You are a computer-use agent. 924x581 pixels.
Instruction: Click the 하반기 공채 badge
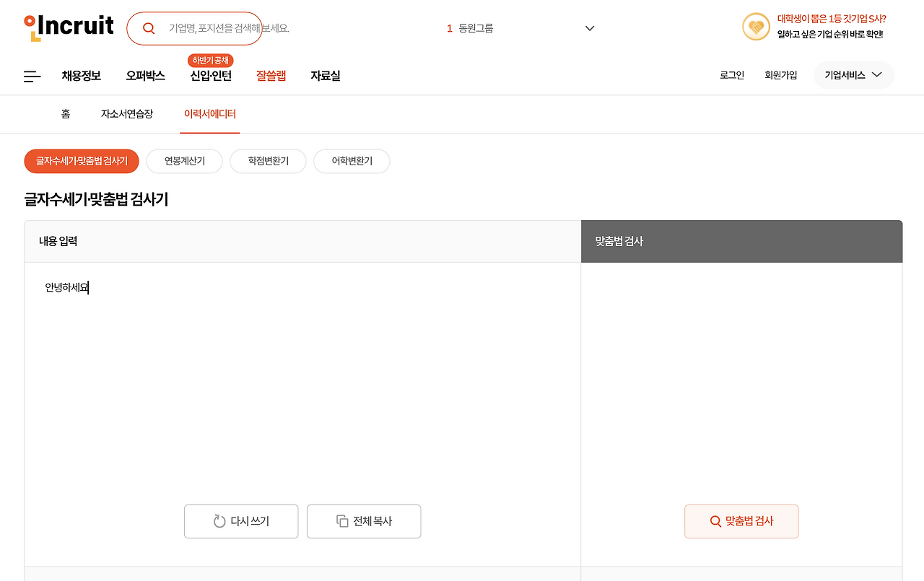pos(211,61)
